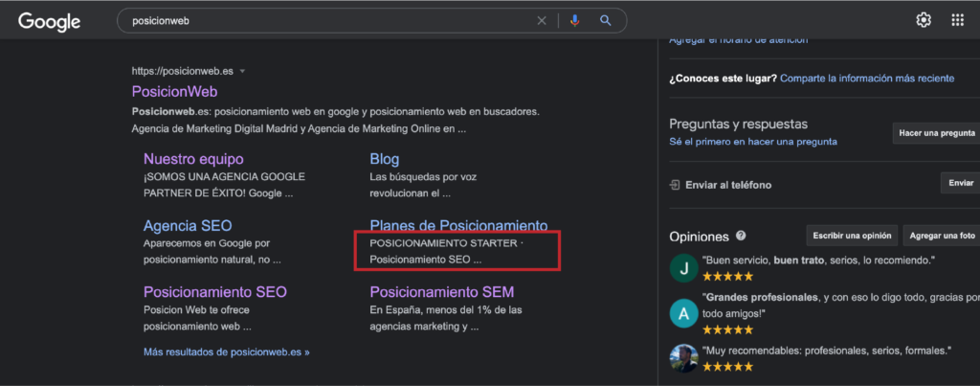
Task: Expand dropdown arrow next to posicionweb.es URL
Action: [x=242, y=71]
